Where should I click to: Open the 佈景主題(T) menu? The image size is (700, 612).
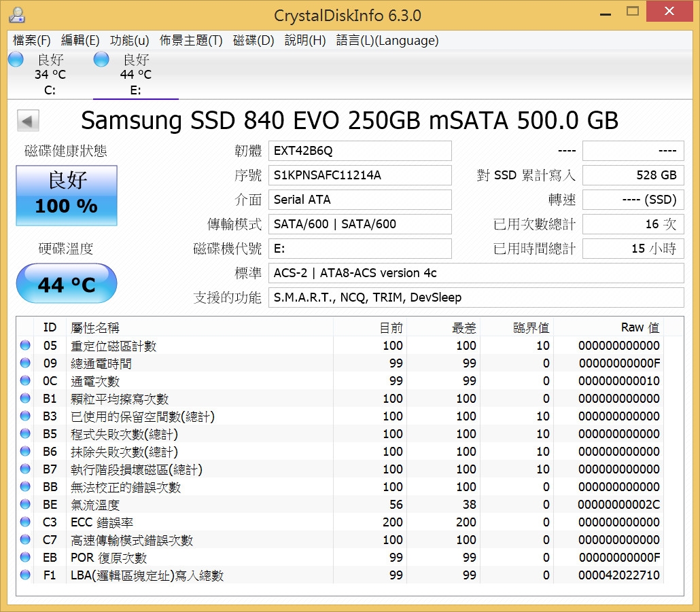click(x=191, y=41)
